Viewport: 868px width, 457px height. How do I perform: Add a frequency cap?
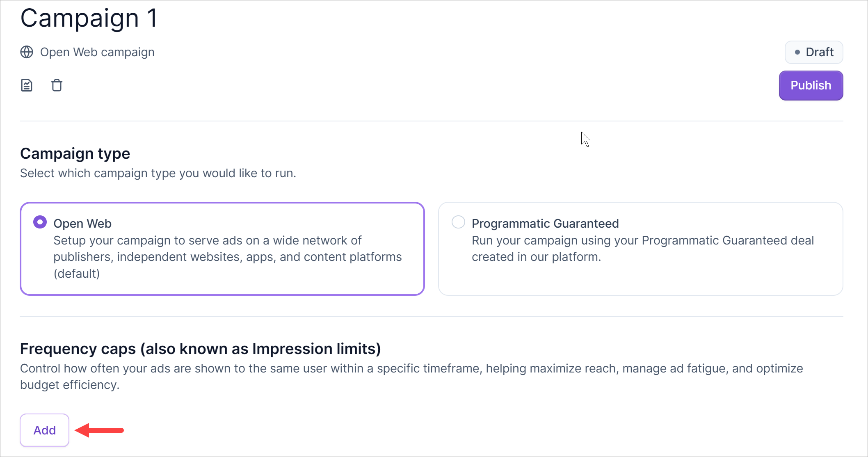(x=44, y=430)
